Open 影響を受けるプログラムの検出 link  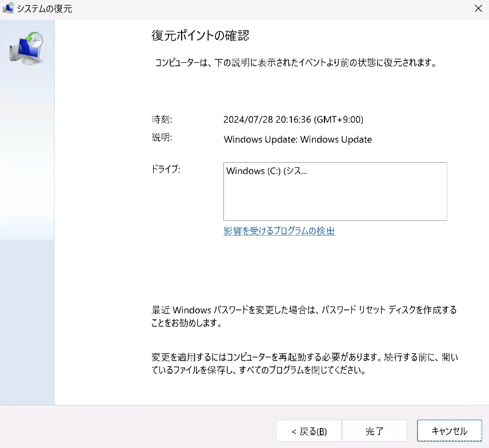(279, 231)
